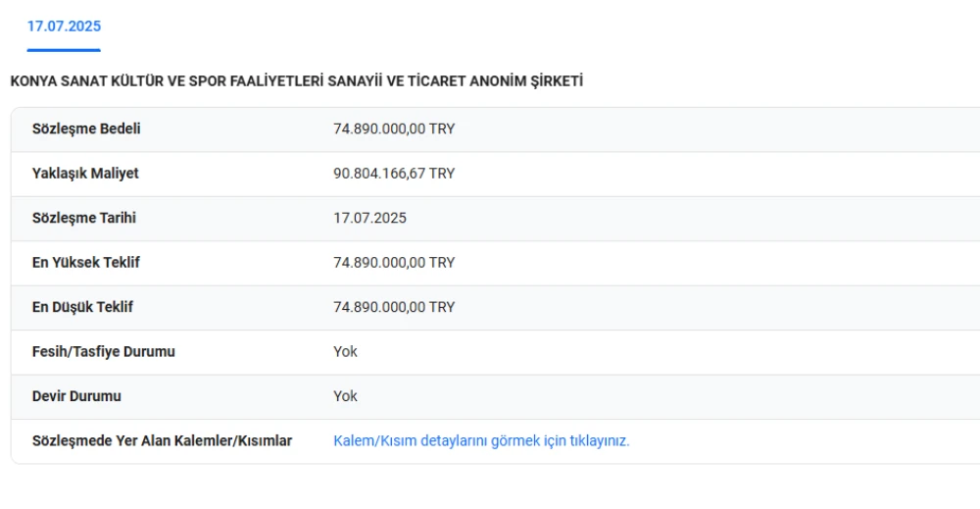980x509 pixels.
Task: Select the amount in En Yüksek Teklif row
Action: coord(394,263)
